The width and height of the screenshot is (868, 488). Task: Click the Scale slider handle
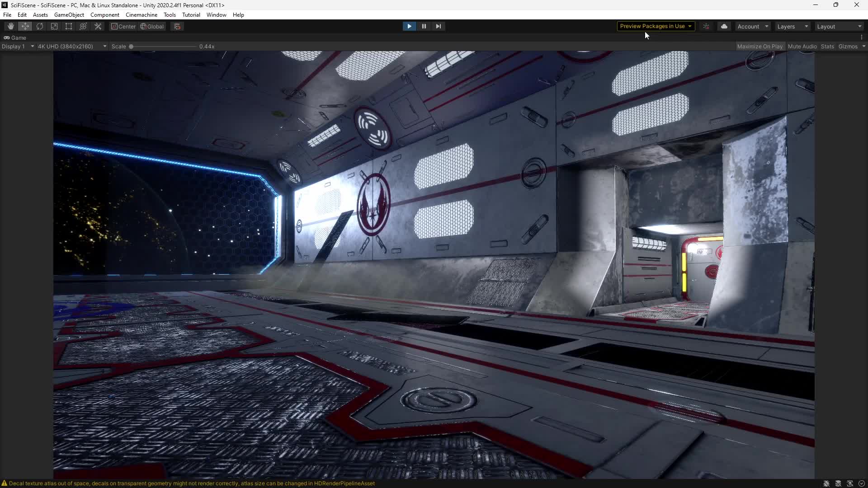click(131, 47)
